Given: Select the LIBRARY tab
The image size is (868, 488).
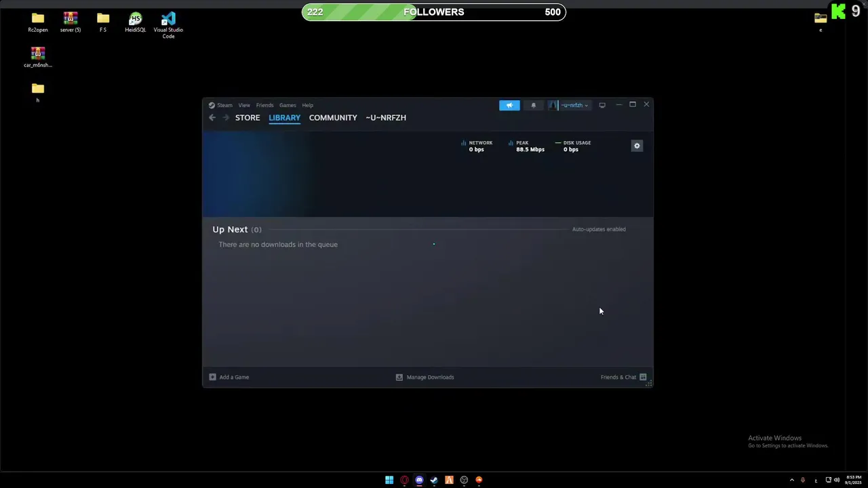Looking at the screenshot, I should click(284, 118).
